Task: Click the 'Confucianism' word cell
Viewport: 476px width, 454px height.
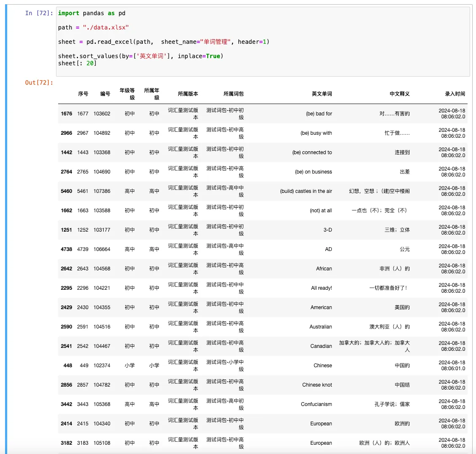Action: (x=316, y=404)
